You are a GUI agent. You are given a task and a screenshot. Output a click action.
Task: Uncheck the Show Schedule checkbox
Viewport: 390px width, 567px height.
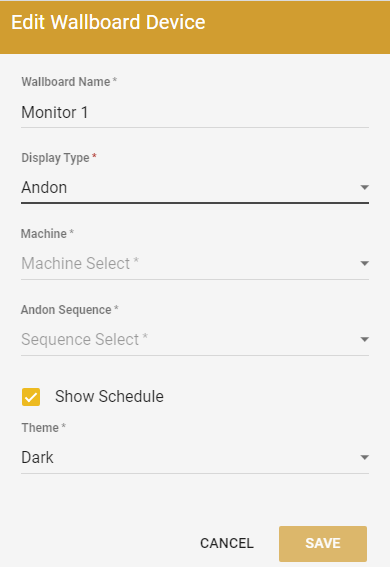click(x=31, y=397)
